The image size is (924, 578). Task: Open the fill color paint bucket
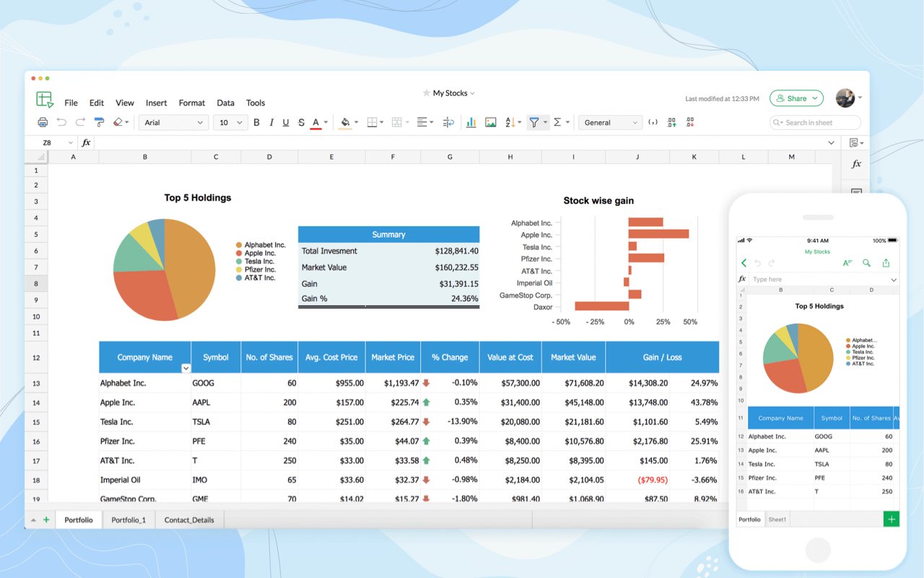tap(345, 123)
